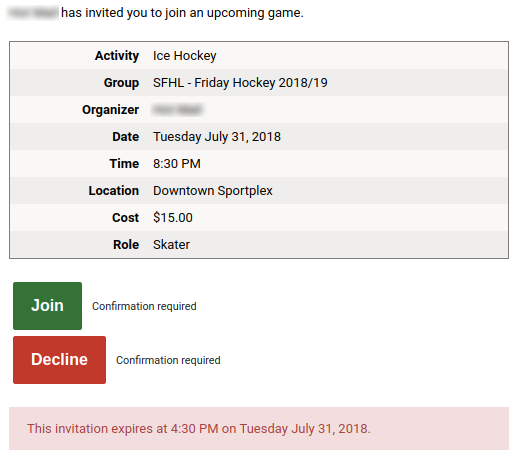Click the blurred Organizer name value
This screenshot has width=517, height=459.
tap(178, 110)
